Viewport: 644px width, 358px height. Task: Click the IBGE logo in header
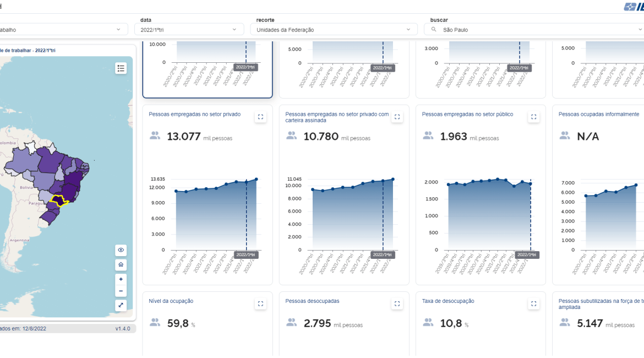[634, 7]
